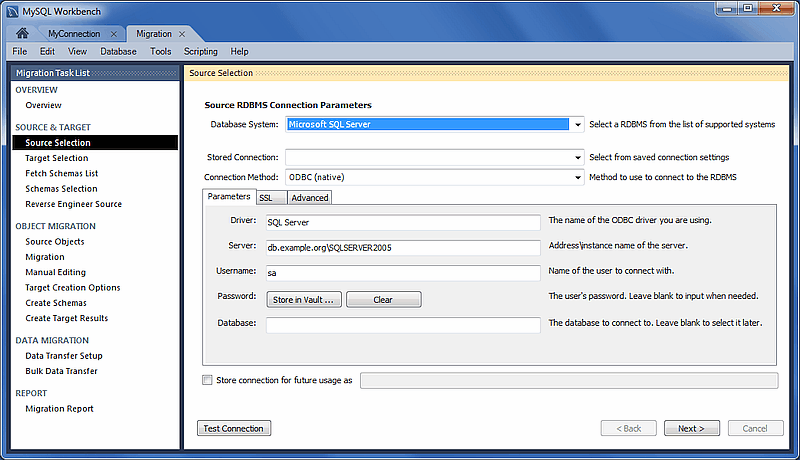
Task: Open the Stored Connection dropdown
Action: coord(578,157)
